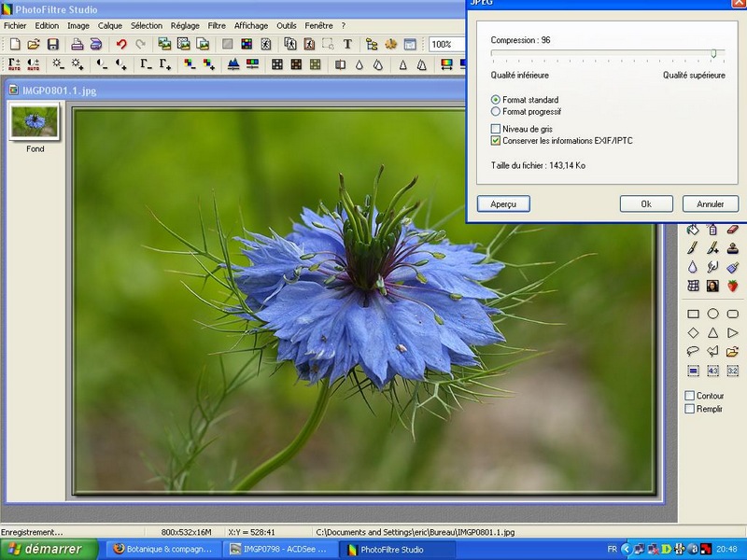
Task: Open the Filtre menu
Action: point(217,26)
